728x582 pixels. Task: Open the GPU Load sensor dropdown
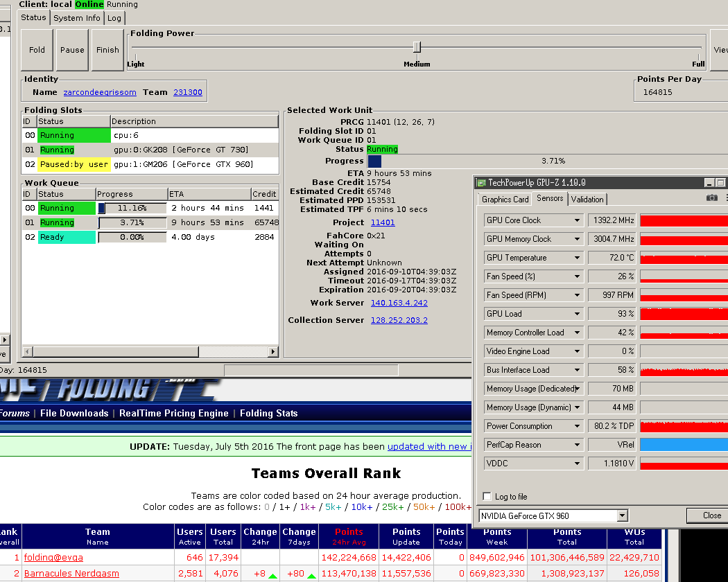(577, 314)
